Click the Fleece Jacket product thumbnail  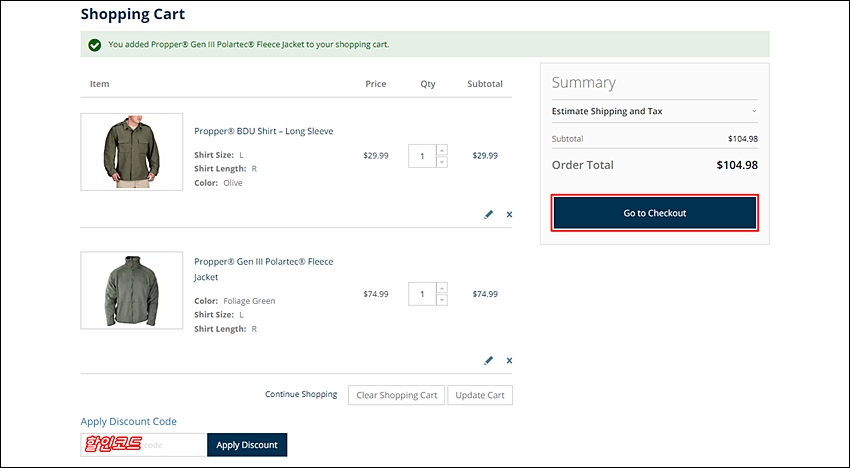pyautogui.click(x=132, y=290)
